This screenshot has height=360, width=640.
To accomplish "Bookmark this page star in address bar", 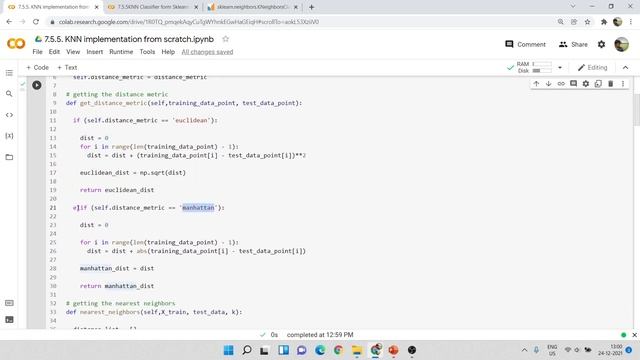I will 587,22.
